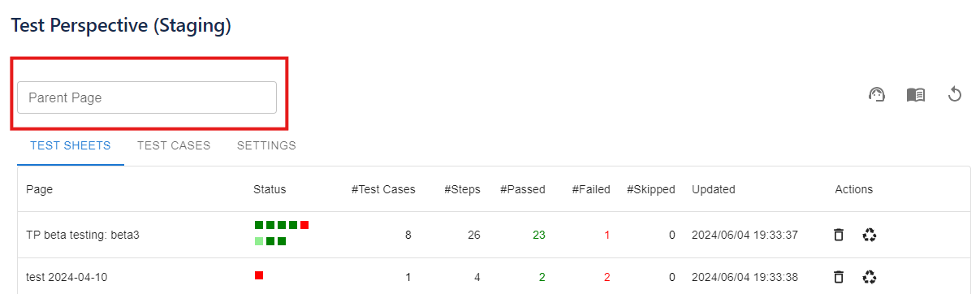Switch to the TEST SHEETS tab
The image size is (980, 294).
coord(71,146)
